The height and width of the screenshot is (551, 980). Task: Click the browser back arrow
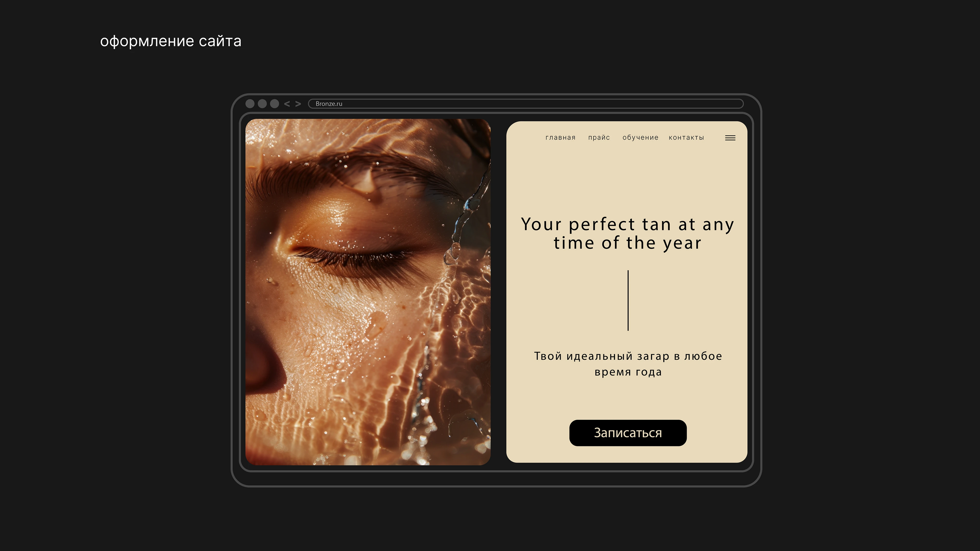point(287,104)
